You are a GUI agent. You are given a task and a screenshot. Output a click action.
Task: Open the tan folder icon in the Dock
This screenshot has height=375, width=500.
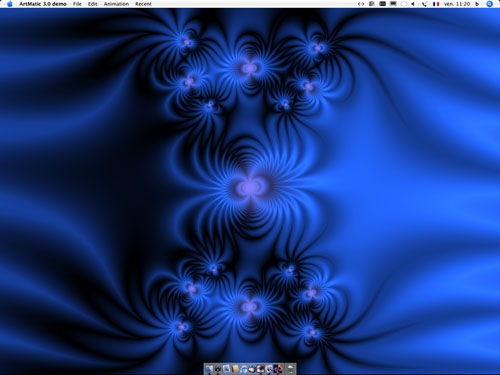point(235,368)
